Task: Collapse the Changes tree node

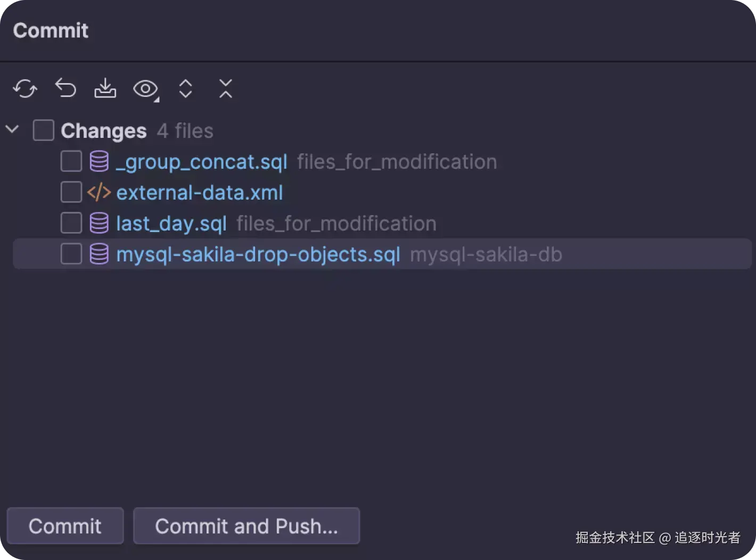Action: pyautogui.click(x=12, y=129)
